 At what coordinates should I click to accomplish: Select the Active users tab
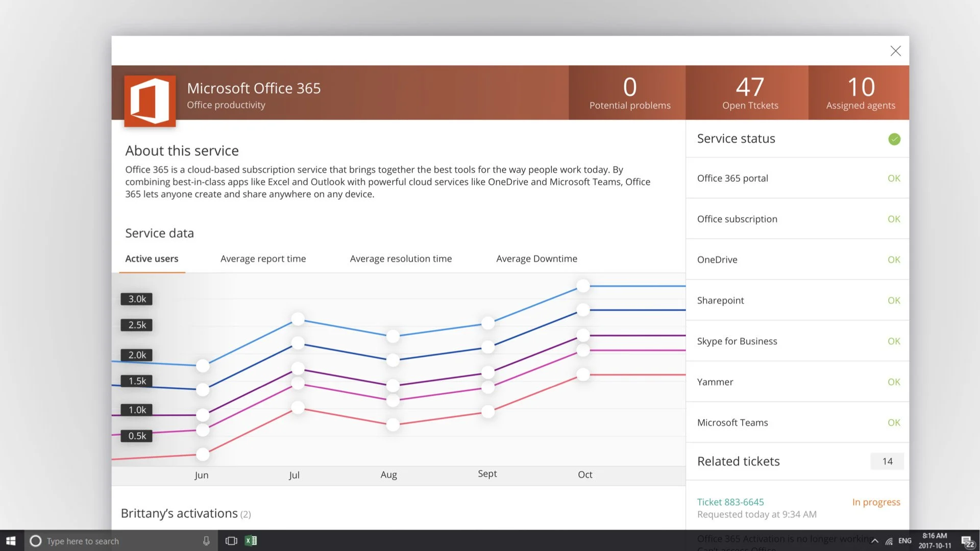coord(152,259)
